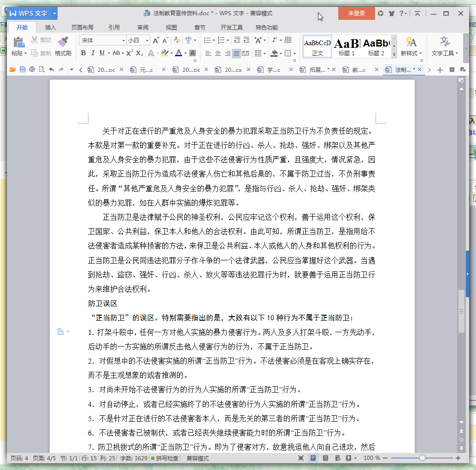Screen dimensions: 476x470
Task: Click the increase indent icon
Action: (x=247, y=40)
